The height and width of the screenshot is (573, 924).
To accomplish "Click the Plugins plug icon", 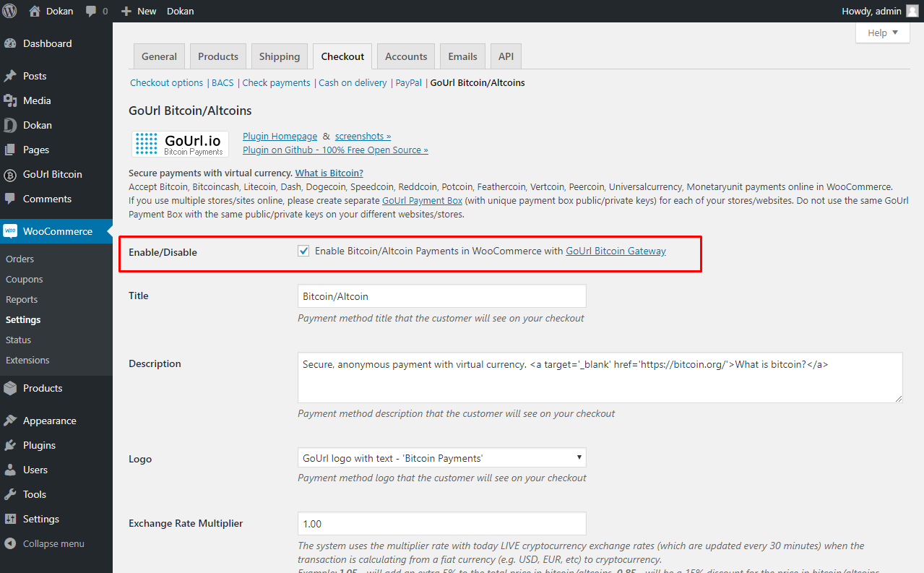I will pos(10,445).
